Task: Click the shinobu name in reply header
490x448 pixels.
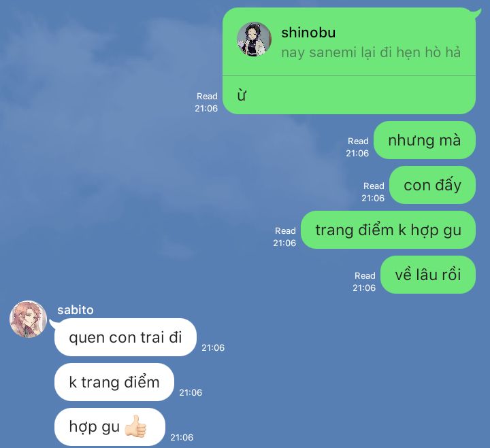Action: tap(308, 33)
